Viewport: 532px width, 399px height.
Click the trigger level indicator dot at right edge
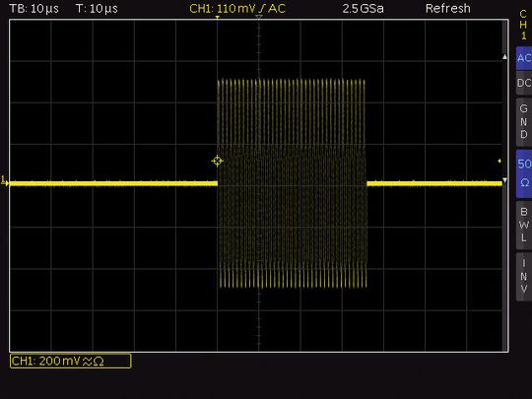pyautogui.click(x=499, y=161)
